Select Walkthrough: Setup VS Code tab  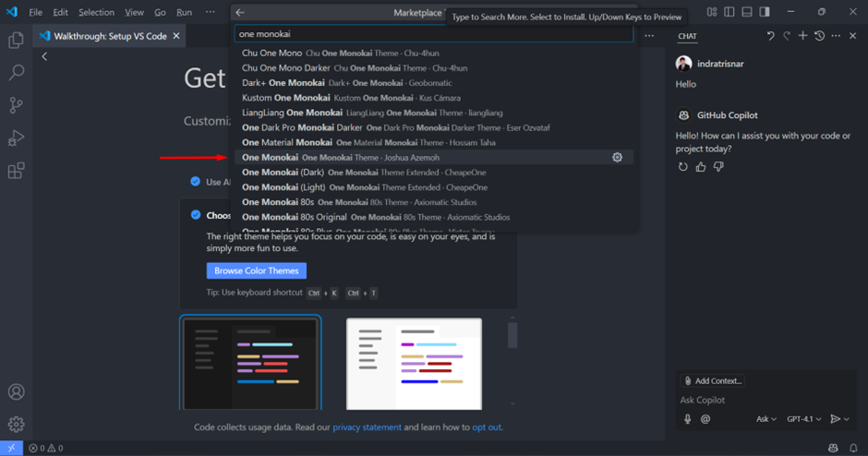click(110, 36)
